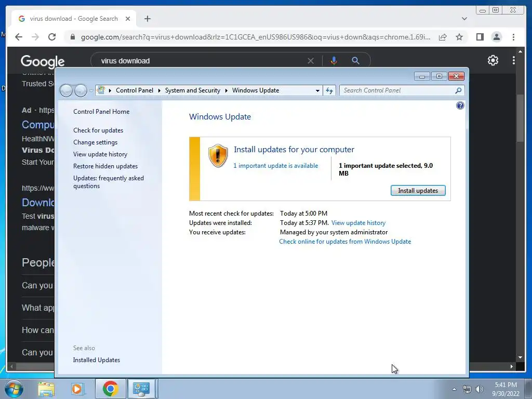Image resolution: width=532 pixels, height=399 pixels.
Task: Open Chrome three-dot menu
Action: pos(513,37)
